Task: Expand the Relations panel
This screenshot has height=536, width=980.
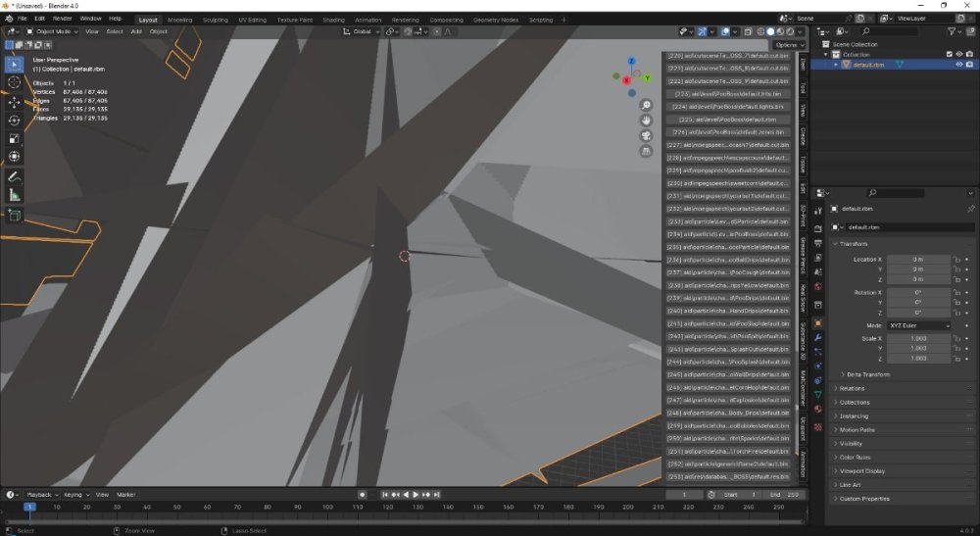Action: (x=852, y=388)
